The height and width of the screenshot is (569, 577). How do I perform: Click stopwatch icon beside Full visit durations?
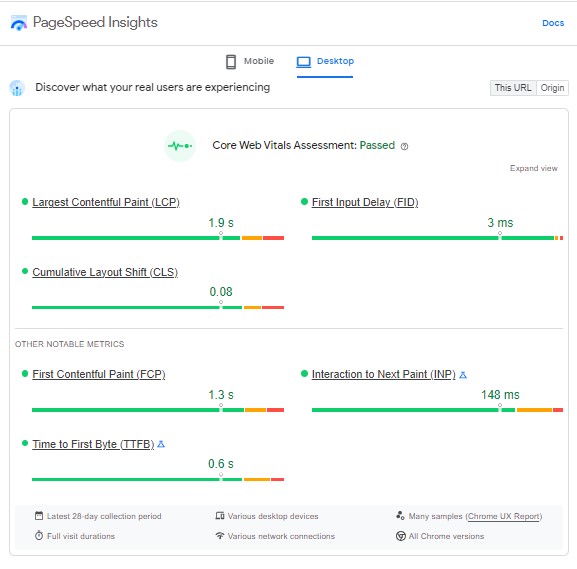coord(39,536)
